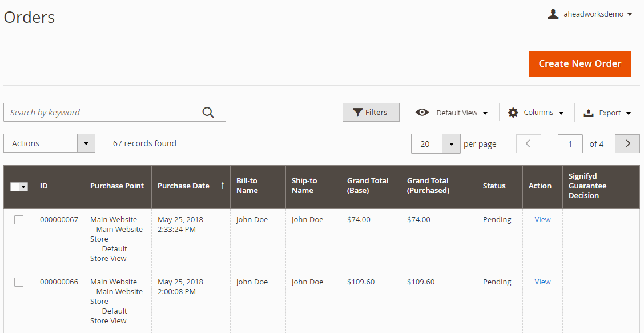Viewport: 644px width, 333px height.
Task: Go to next page arrow
Action: (x=627, y=143)
